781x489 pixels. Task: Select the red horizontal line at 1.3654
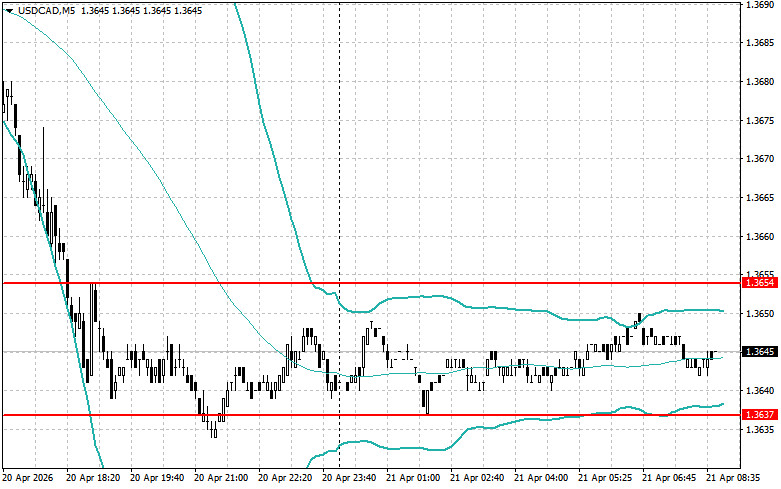(x=371, y=283)
